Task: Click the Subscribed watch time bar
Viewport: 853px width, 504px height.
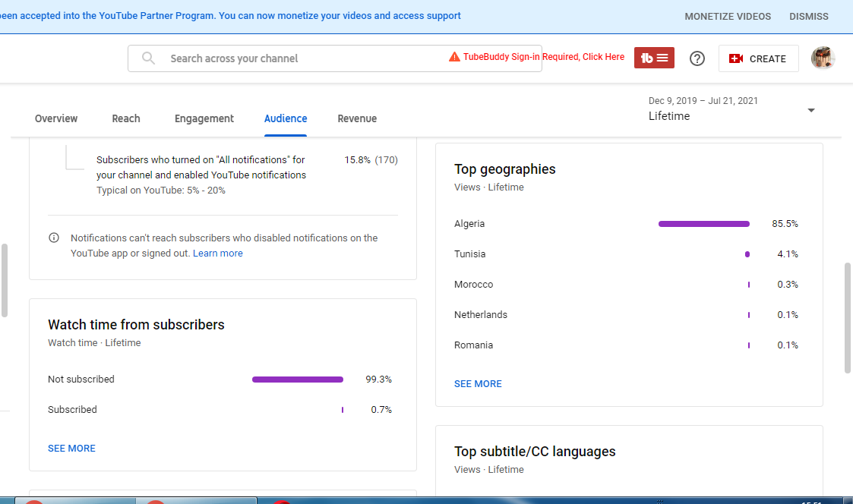Action: point(342,410)
